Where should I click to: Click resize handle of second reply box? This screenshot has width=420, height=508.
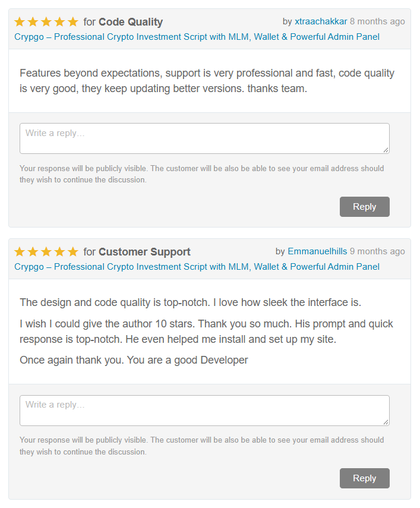pos(386,422)
